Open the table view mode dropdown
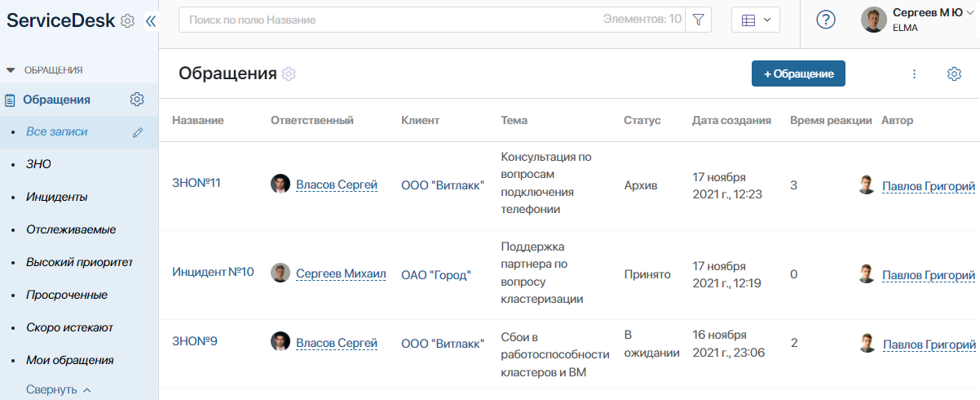 756,20
